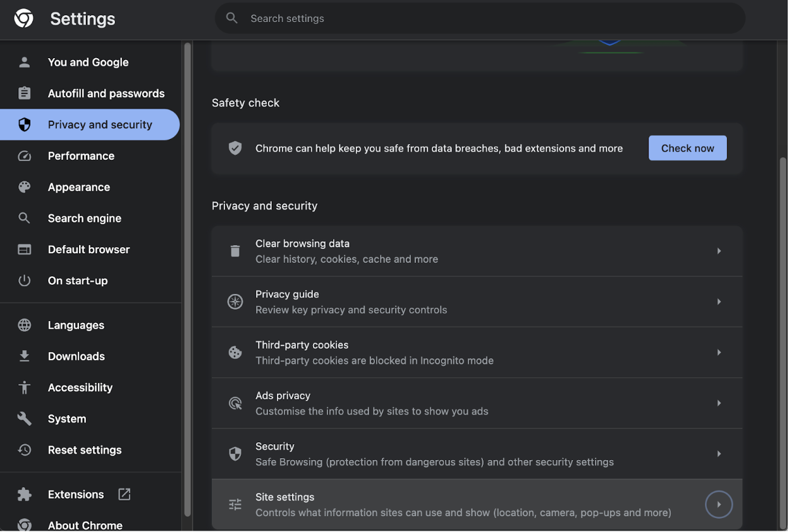Open the Performance settings section

[81, 155]
